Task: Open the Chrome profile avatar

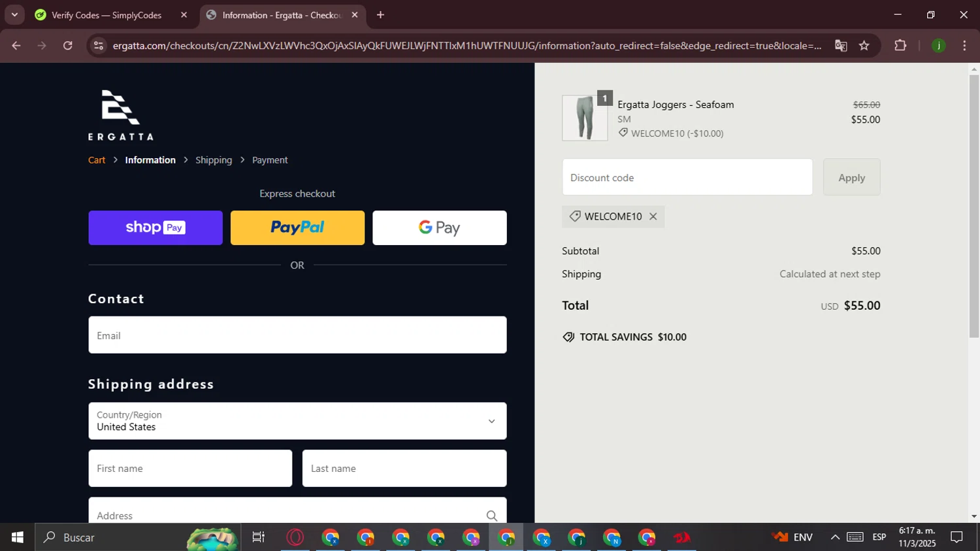Action: tap(939, 46)
